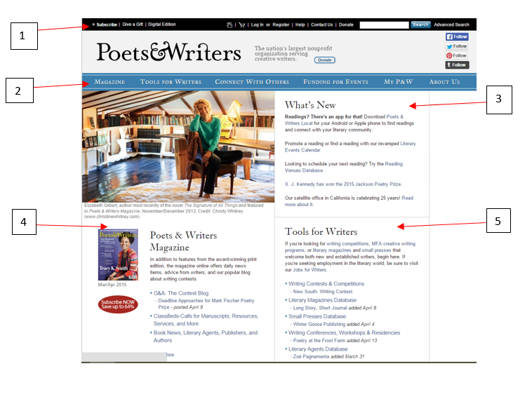Follow on Pinterest button

(x=457, y=55)
